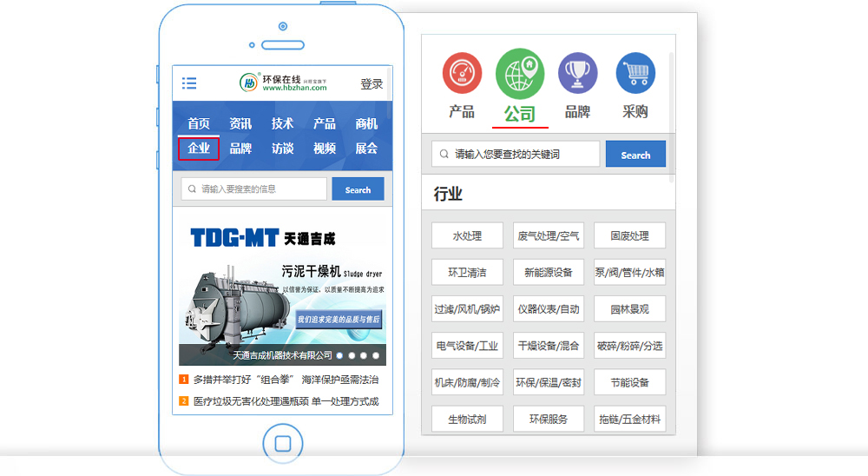
Task: Choose industry 破碎/粉碎/分选
Action: point(630,345)
